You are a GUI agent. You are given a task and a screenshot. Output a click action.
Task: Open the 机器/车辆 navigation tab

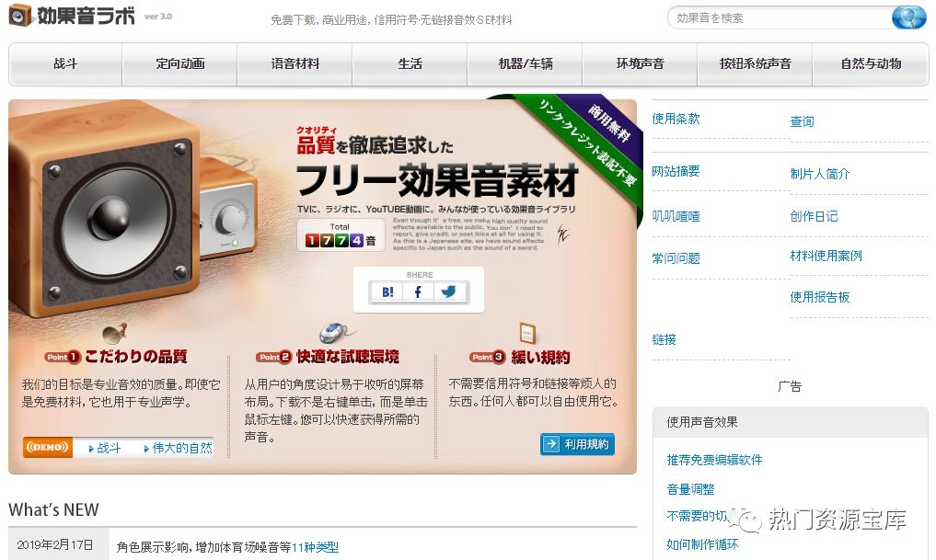tap(526, 63)
